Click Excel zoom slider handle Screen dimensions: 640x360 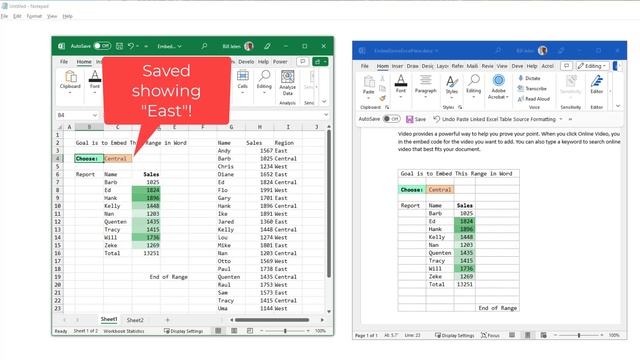click(285, 331)
